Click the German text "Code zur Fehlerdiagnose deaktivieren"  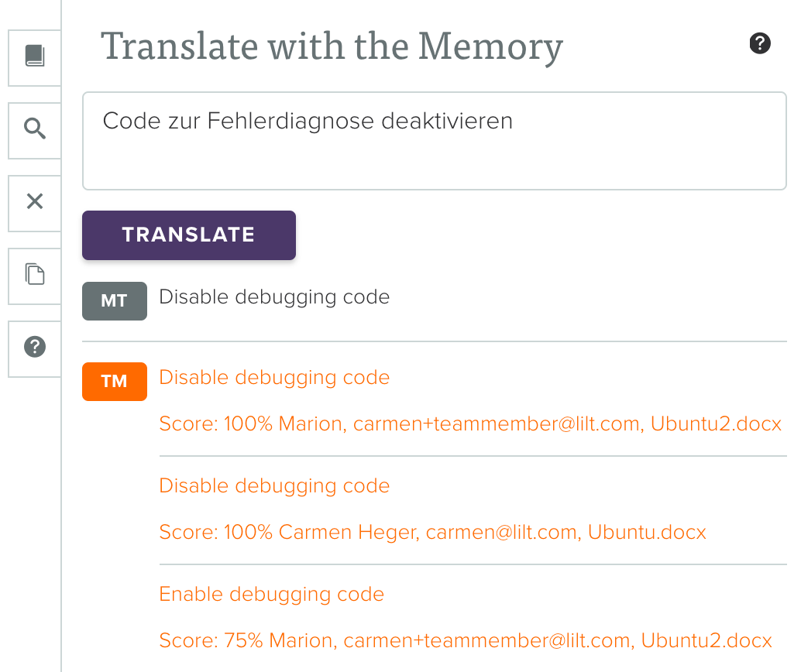click(308, 122)
